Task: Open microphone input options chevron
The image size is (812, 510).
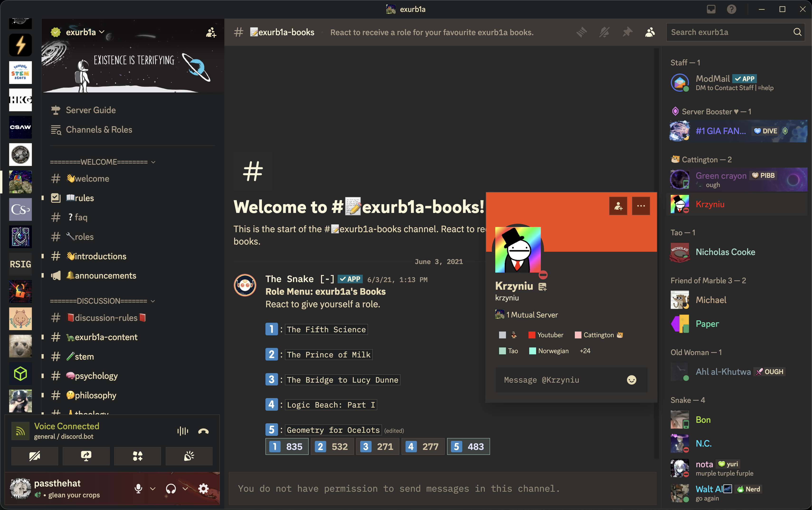Action: pos(153,488)
